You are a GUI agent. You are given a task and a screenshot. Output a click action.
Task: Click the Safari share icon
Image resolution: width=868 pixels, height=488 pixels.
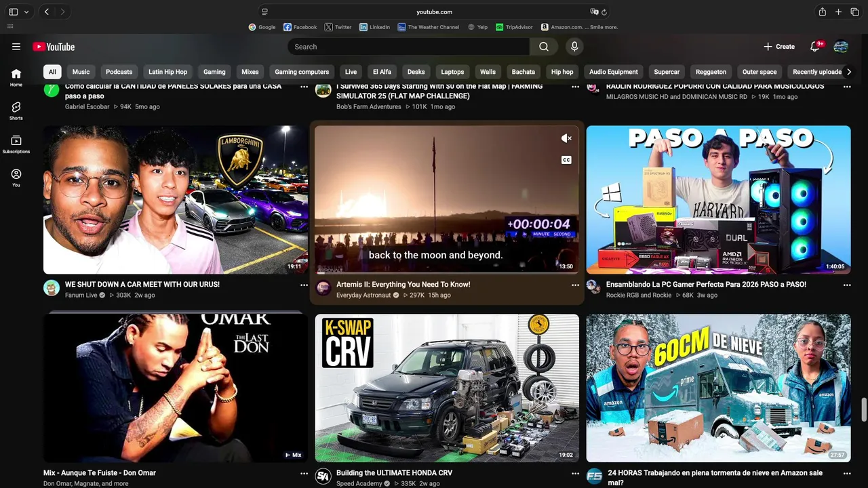click(823, 12)
